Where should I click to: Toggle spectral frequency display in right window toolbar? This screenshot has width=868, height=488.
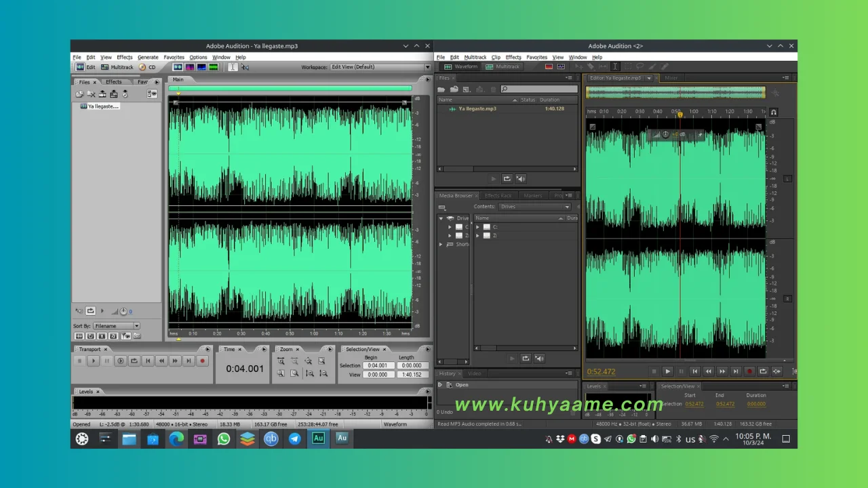549,66
